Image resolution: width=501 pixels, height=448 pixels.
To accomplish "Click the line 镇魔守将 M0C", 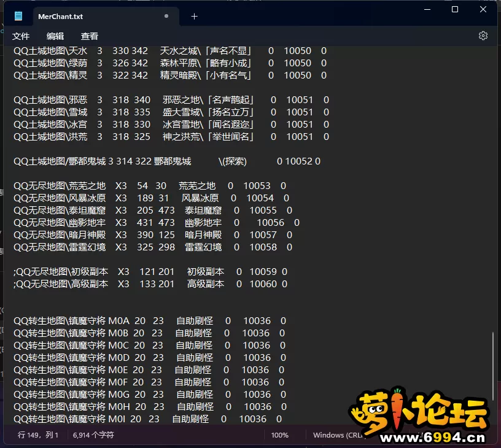I will coord(149,346).
